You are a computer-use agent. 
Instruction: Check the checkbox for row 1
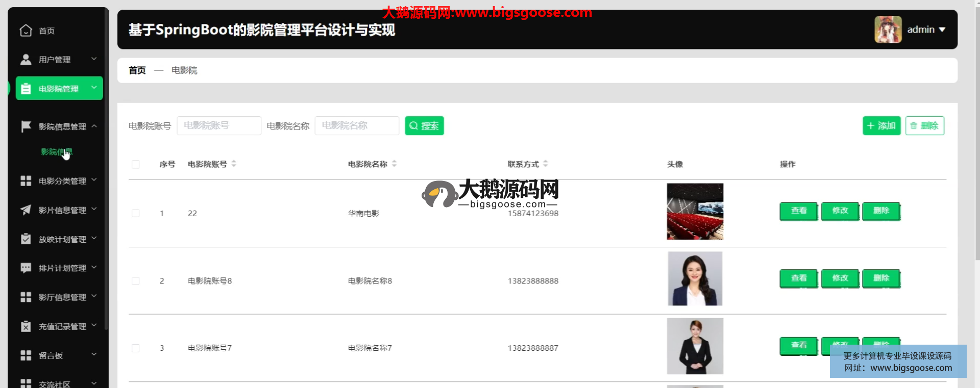tap(135, 213)
